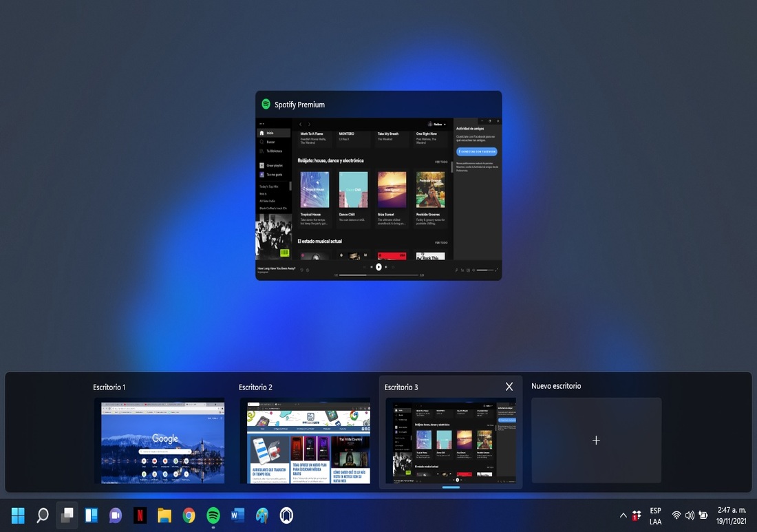Click the Spotify taskbar icon

pyautogui.click(x=213, y=515)
